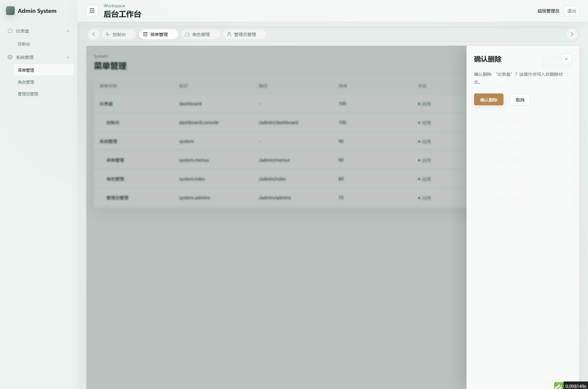Click the 退出 logout button
This screenshot has height=389, width=588.
point(571,11)
